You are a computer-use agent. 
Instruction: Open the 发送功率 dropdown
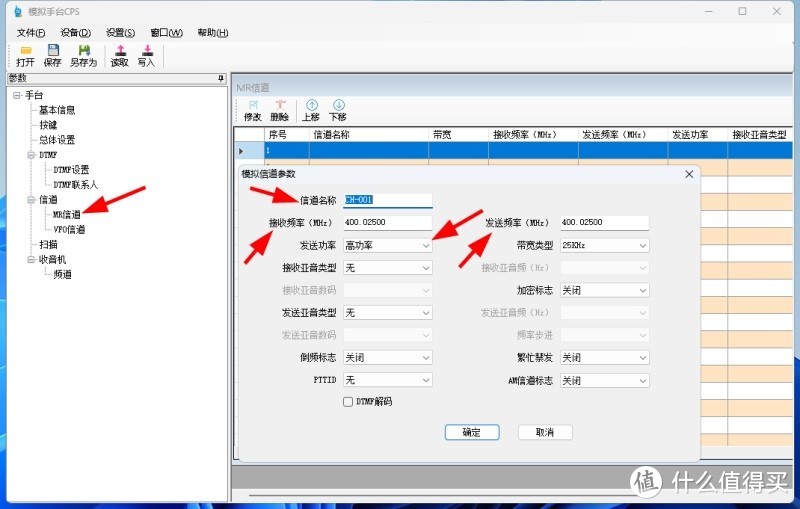[x=387, y=245]
